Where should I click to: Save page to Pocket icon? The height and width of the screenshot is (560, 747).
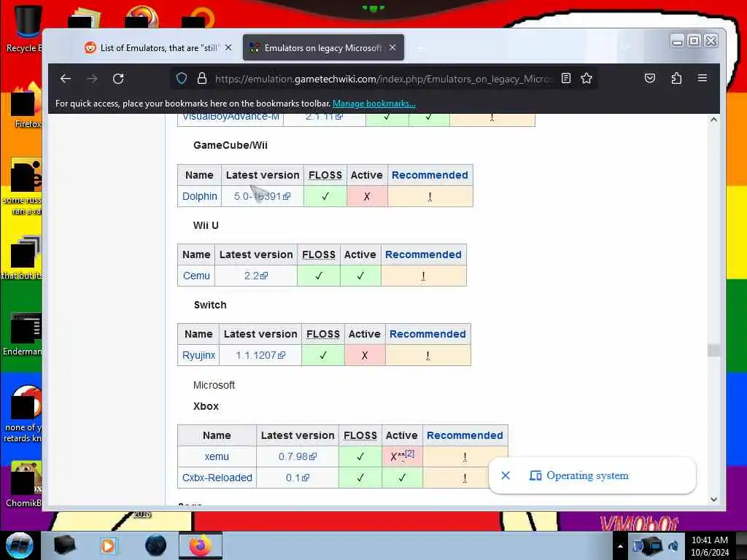point(650,78)
